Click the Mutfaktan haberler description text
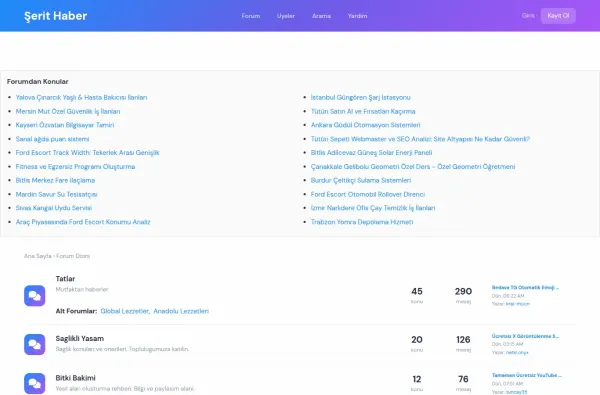Screen dimensions: 600x395 82,289
